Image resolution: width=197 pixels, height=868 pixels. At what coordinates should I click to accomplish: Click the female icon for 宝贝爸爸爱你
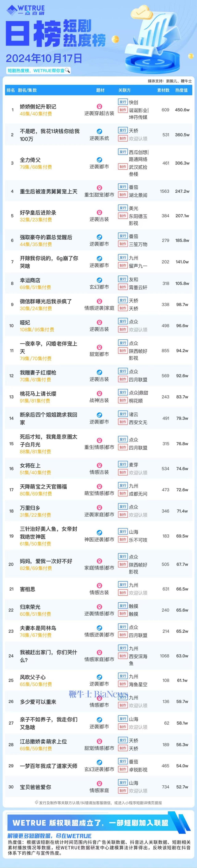[99, 783]
